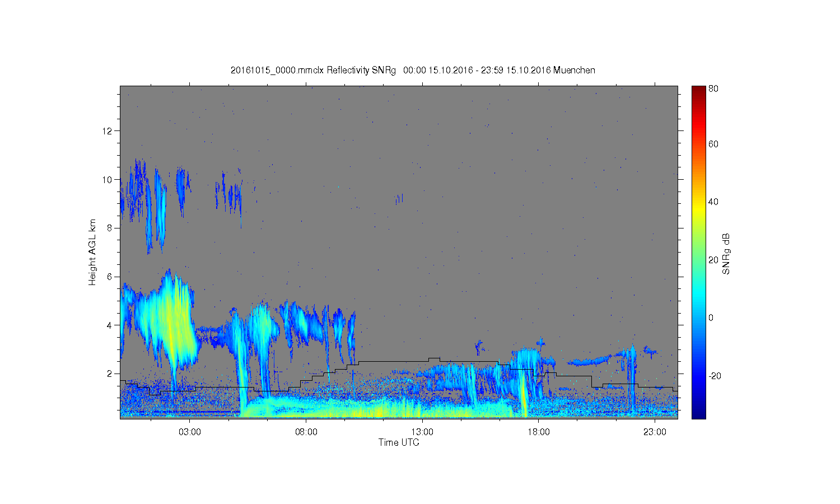Screen dimensions: 840x504
Task: Click the colorbar value 80
Action: click(x=713, y=88)
